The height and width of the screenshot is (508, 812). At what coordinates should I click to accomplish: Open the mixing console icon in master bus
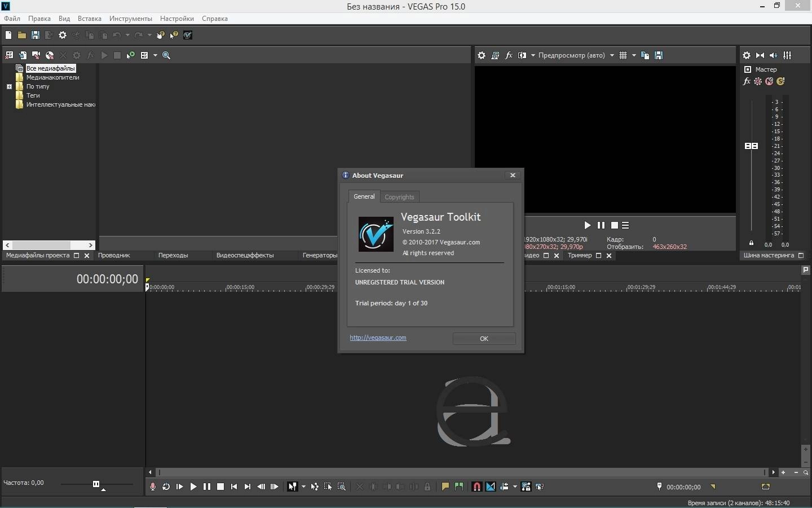787,55
